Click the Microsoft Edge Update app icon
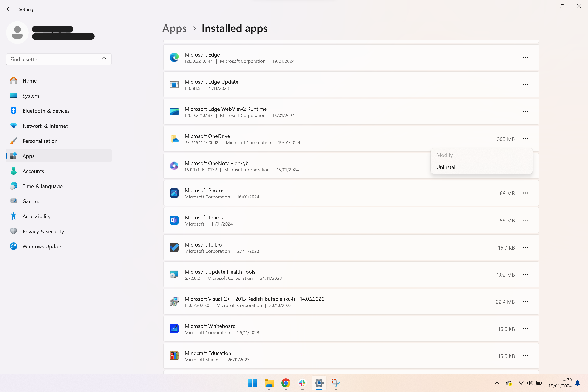The width and height of the screenshot is (588, 392). click(x=174, y=84)
